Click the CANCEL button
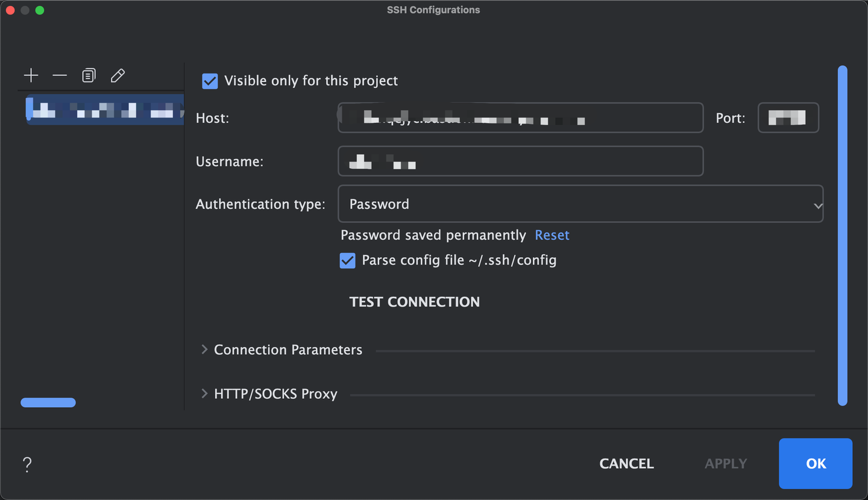This screenshot has height=500, width=868. click(626, 463)
